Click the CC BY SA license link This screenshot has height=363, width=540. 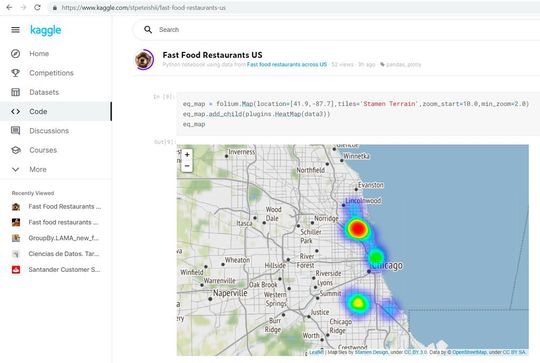coord(515,352)
